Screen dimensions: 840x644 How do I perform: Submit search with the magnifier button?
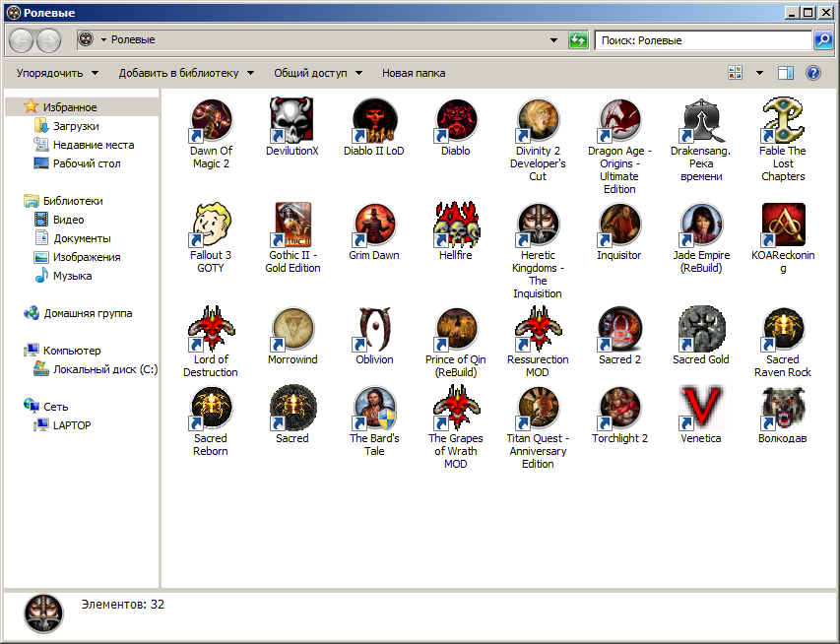(823, 40)
